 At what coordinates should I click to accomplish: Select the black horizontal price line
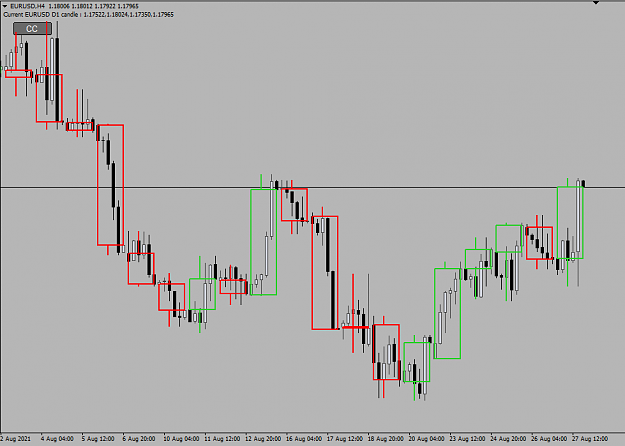312,187
